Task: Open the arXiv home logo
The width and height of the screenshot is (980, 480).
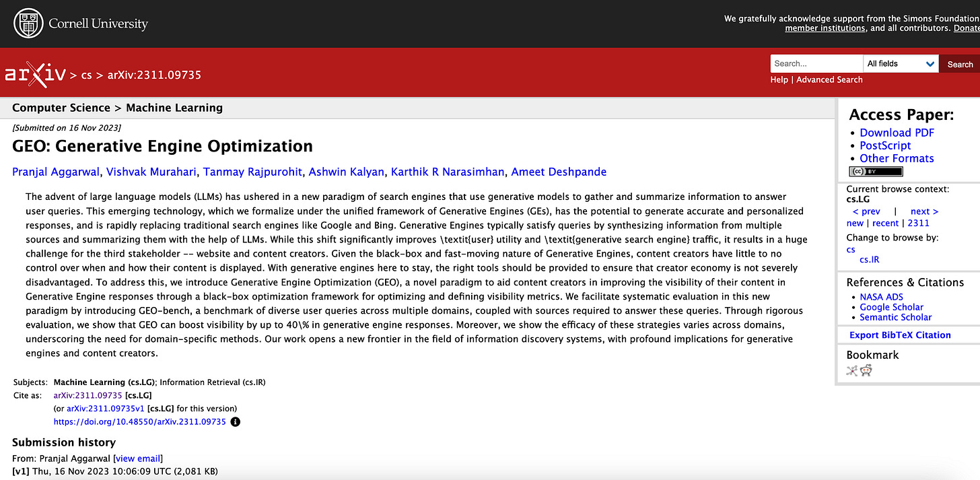Action: tap(35, 75)
